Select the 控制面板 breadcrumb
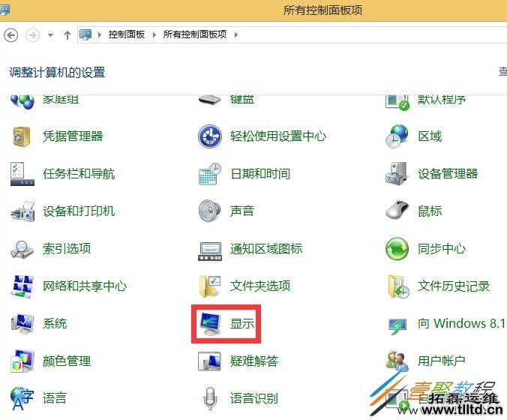 [127, 34]
